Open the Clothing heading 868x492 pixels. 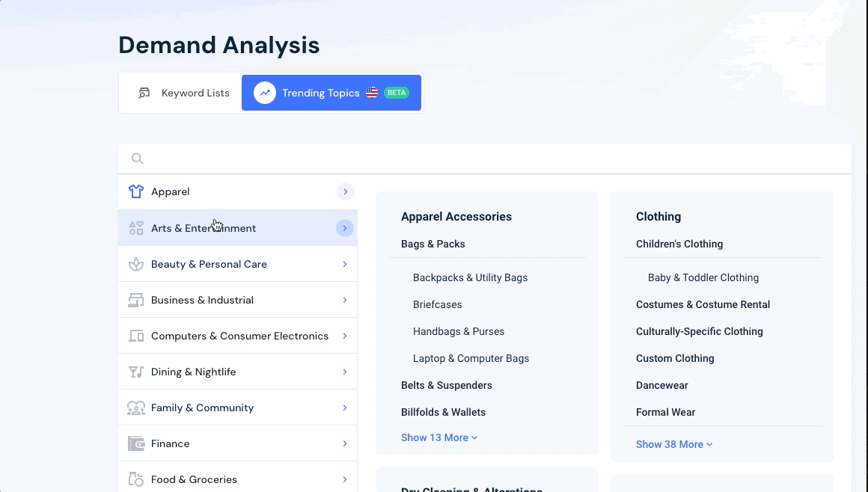(x=658, y=216)
